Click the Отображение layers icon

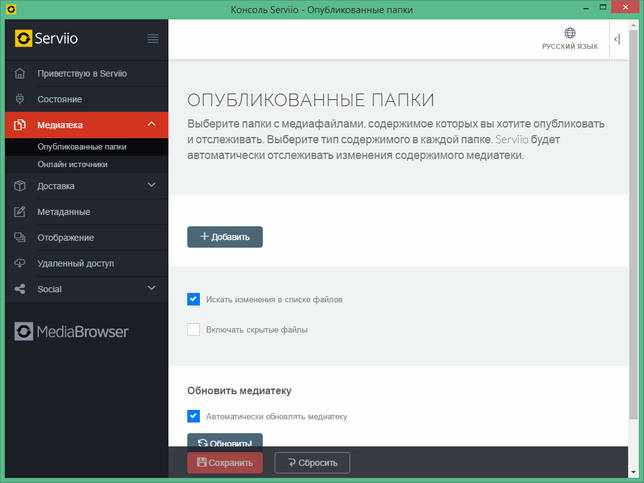(x=20, y=237)
